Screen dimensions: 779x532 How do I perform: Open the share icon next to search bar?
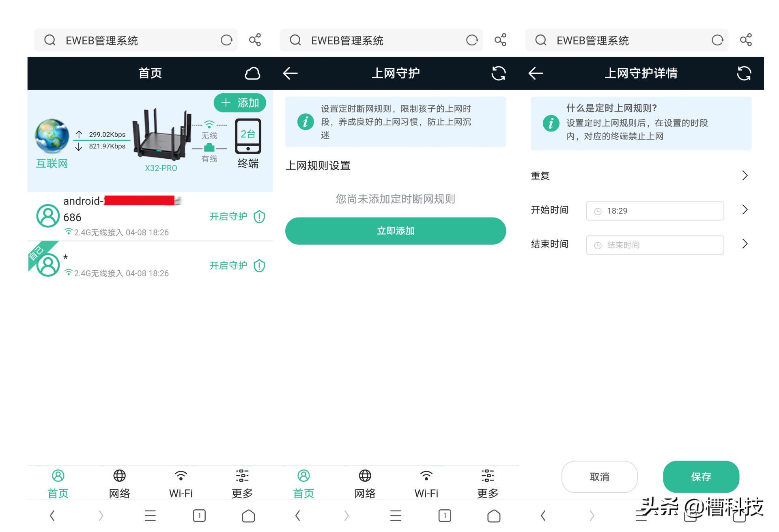point(255,40)
